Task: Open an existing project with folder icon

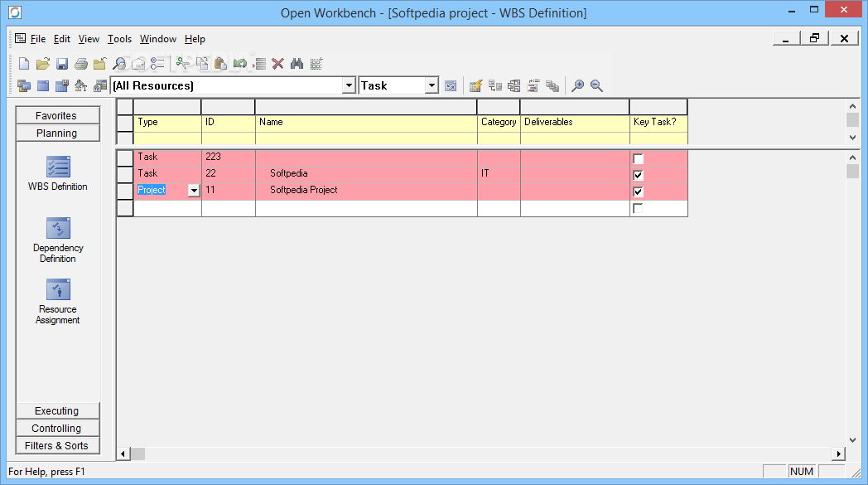Action: pos(42,64)
